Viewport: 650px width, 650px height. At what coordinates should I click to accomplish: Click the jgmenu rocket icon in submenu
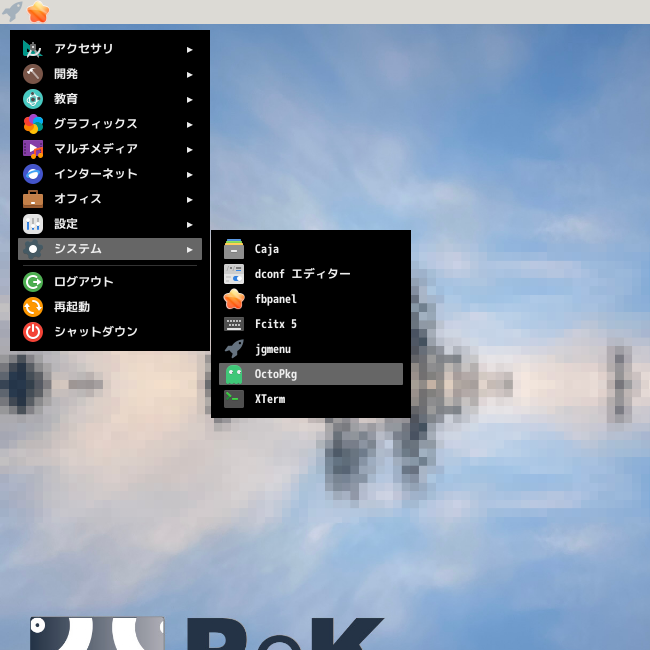pos(234,349)
